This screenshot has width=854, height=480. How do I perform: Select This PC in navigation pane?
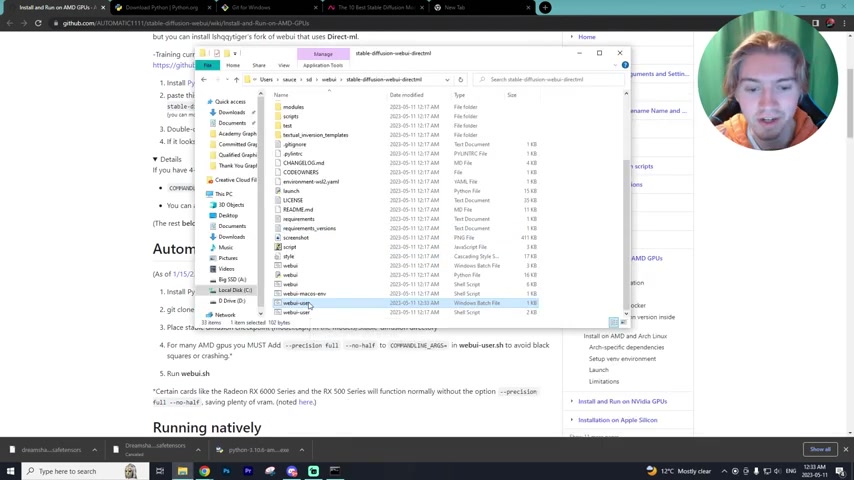click(x=223, y=194)
